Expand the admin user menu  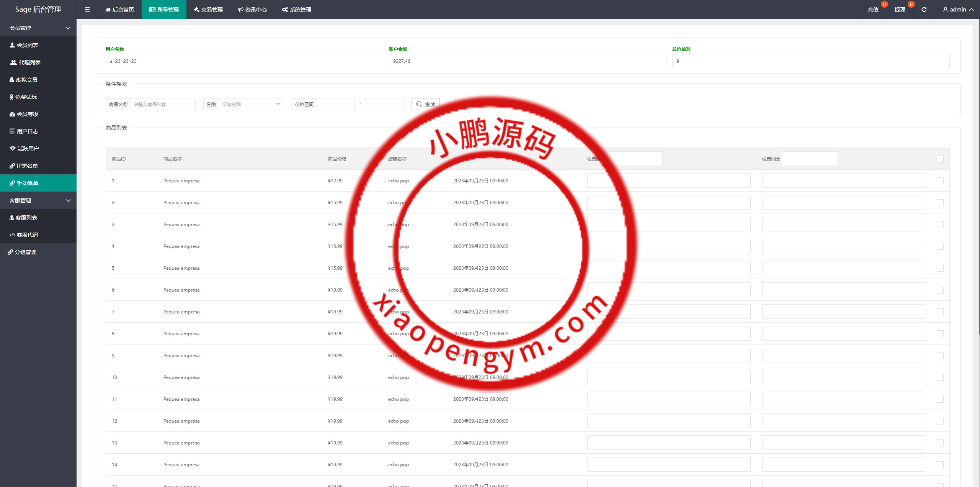point(958,10)
